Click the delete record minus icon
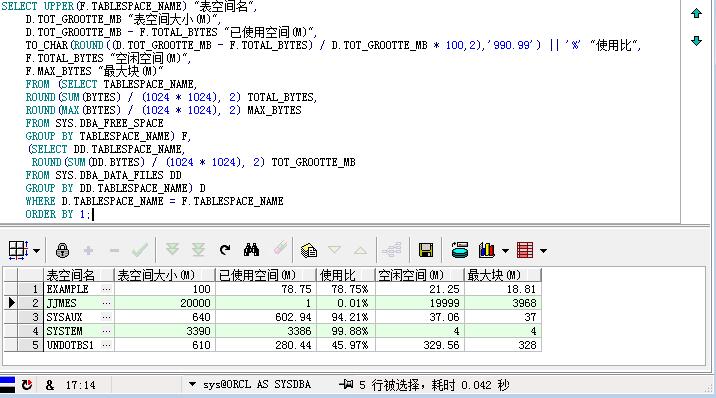 tap(115, 250)
